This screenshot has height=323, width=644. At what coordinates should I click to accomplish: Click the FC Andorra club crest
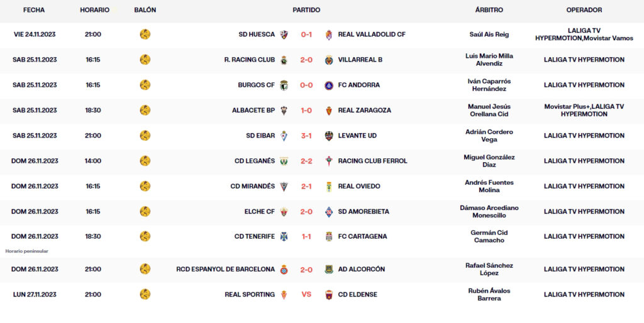[328, 85]
